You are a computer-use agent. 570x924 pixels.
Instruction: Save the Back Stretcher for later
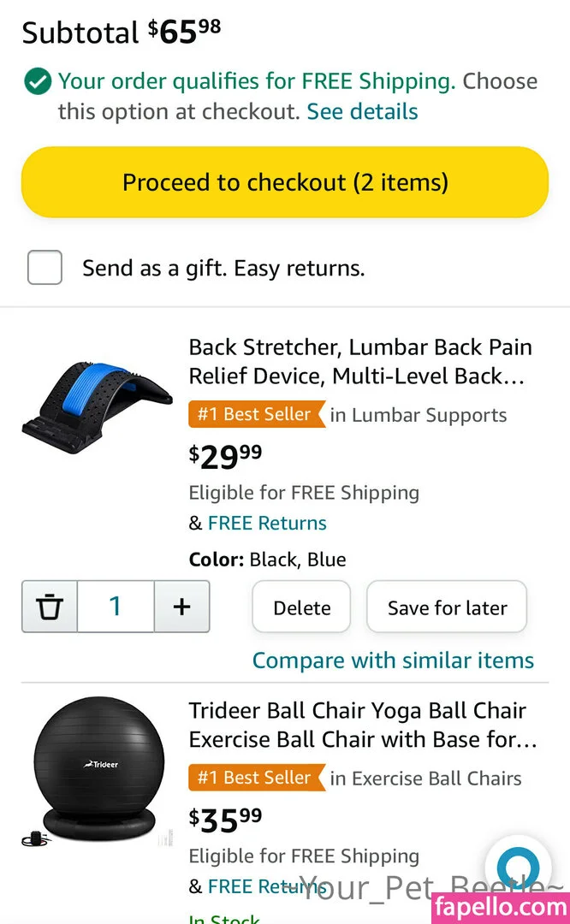[447, 607]
